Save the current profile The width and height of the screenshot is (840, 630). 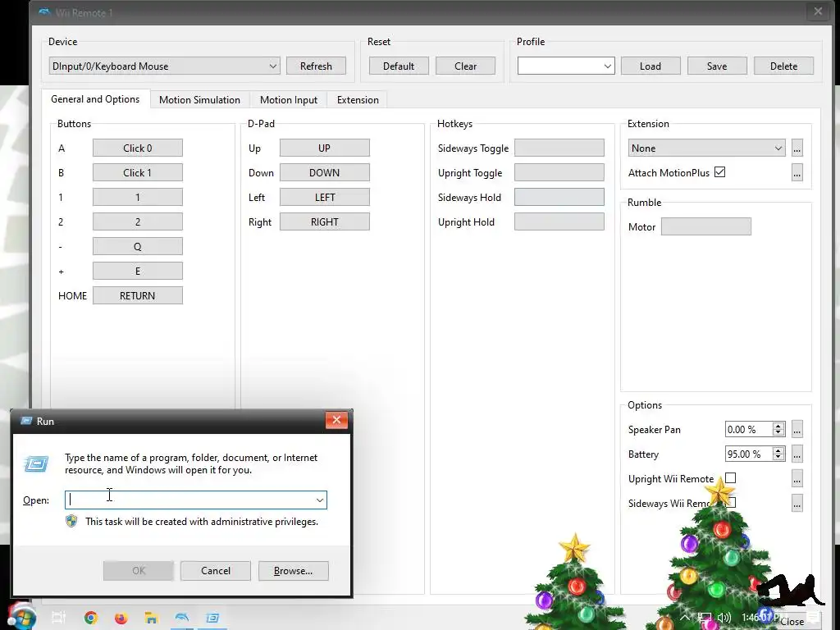[x=717, y=66]
